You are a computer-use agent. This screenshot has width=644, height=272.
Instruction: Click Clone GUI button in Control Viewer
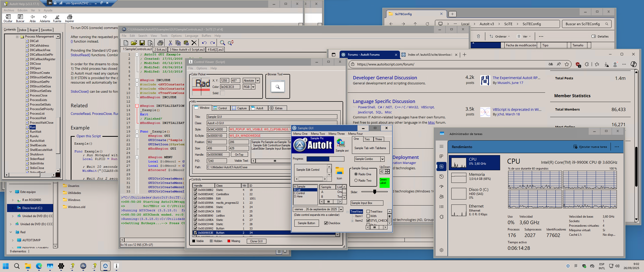point(256,241)
